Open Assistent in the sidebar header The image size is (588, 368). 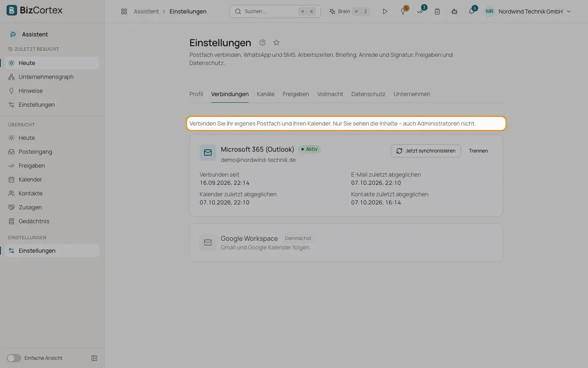pos(52,34)
